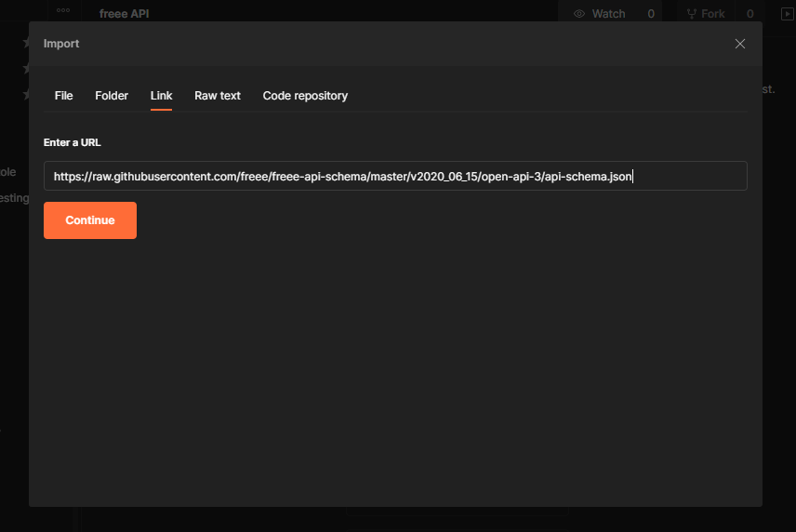Open the Code repository tab
This screenshot has height=532, width=796.
click(305, 96)
